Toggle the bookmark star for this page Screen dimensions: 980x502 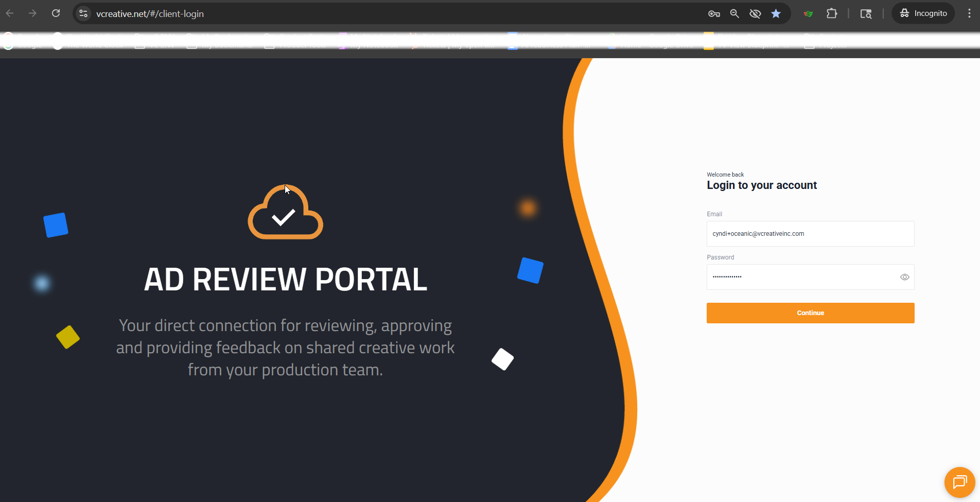[776, 14]
